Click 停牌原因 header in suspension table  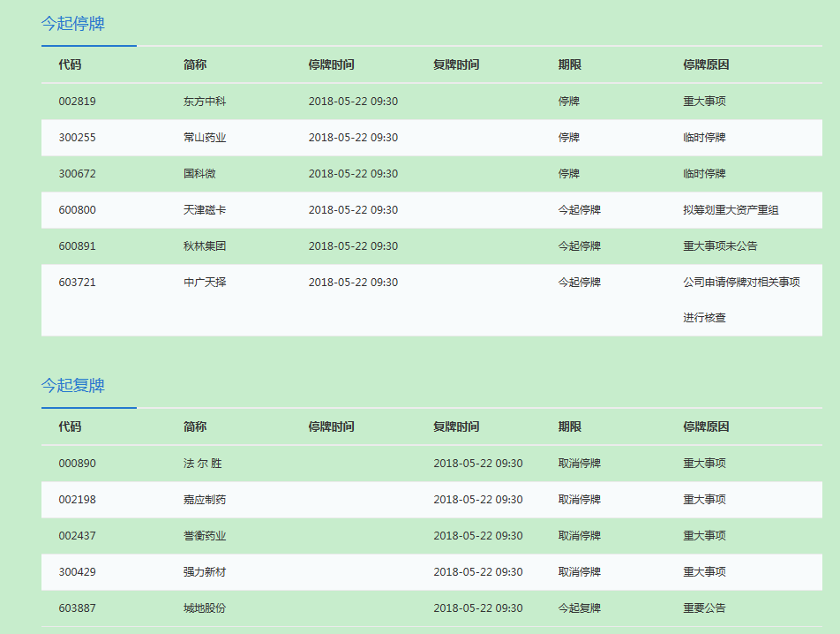[706, 65]
